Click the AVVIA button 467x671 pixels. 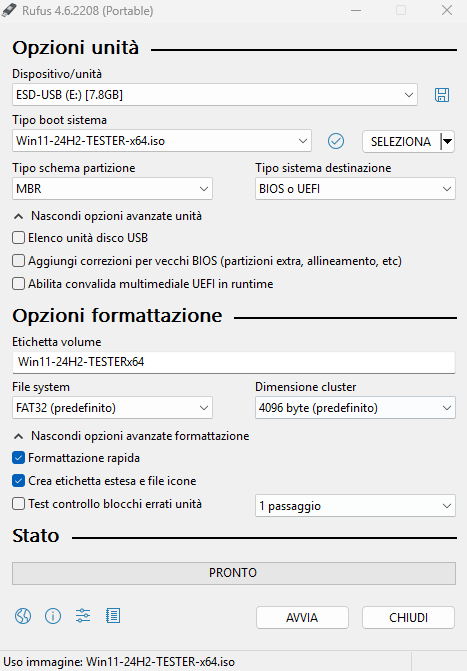coord(302,618)
